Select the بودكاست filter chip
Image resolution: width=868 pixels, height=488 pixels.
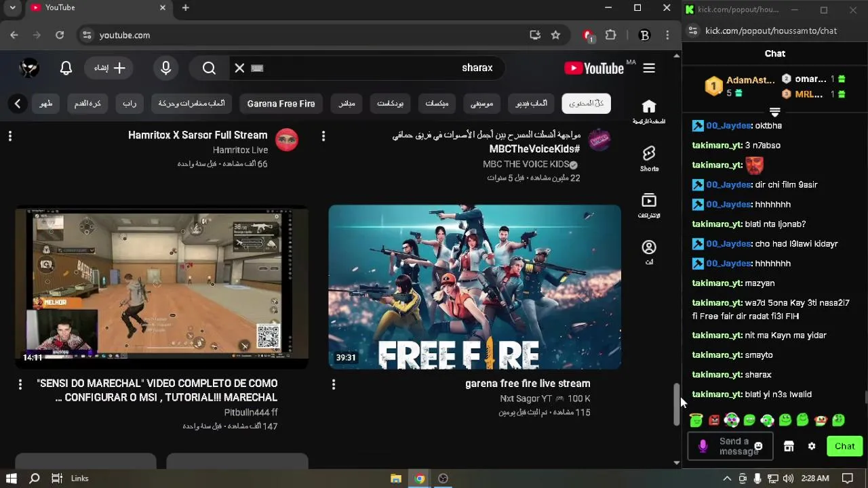tap(390, 104)
